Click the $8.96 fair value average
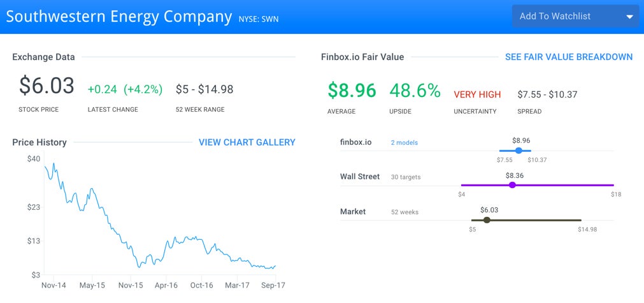This screenshot has height=303, width=644. (352, 91)
